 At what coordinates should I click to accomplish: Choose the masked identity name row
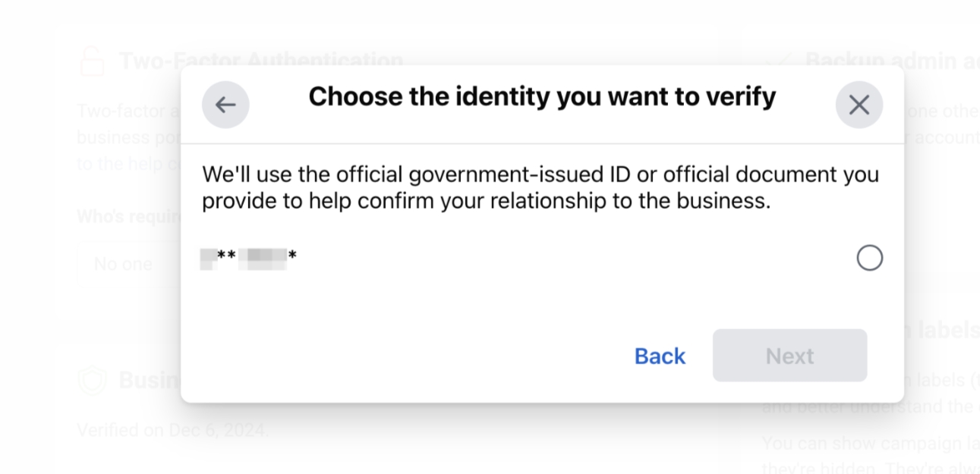point(542,258)
